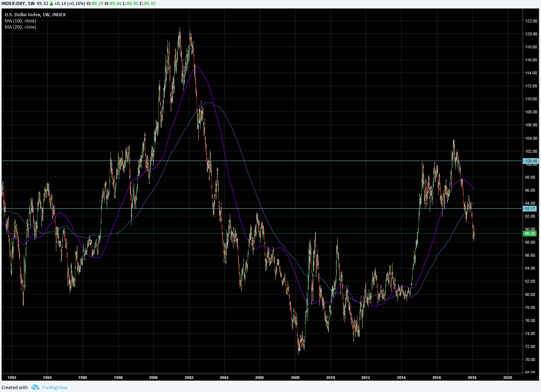Select the INDEX:DXY, 1W symbol header

(x=18, y=4)
